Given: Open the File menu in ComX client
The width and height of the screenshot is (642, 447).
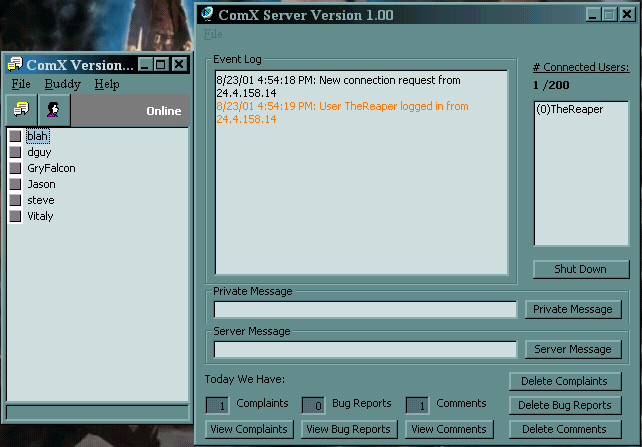Looking at the screenshot, I should point(21,85).
